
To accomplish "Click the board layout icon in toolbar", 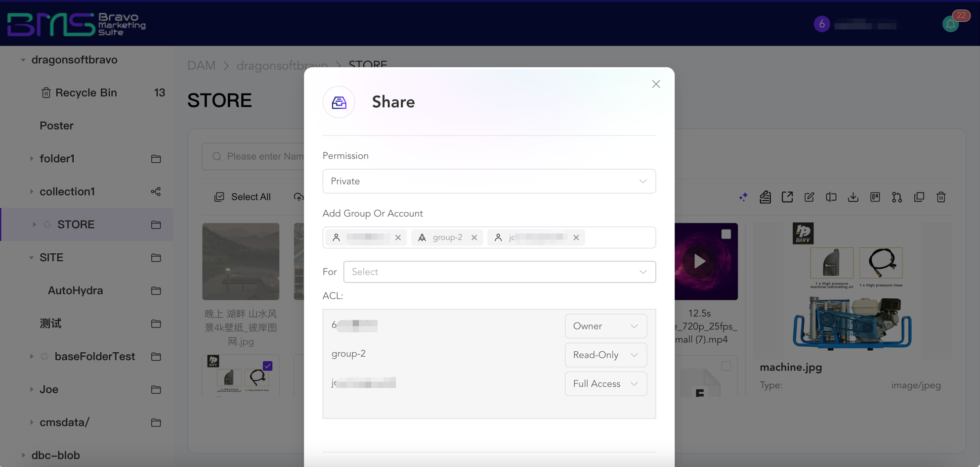I will coord(875,197).
